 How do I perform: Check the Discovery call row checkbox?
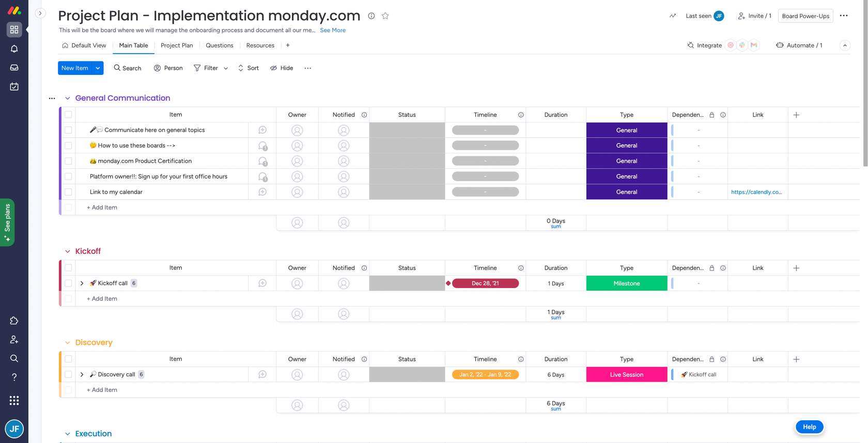pos(68,374)
